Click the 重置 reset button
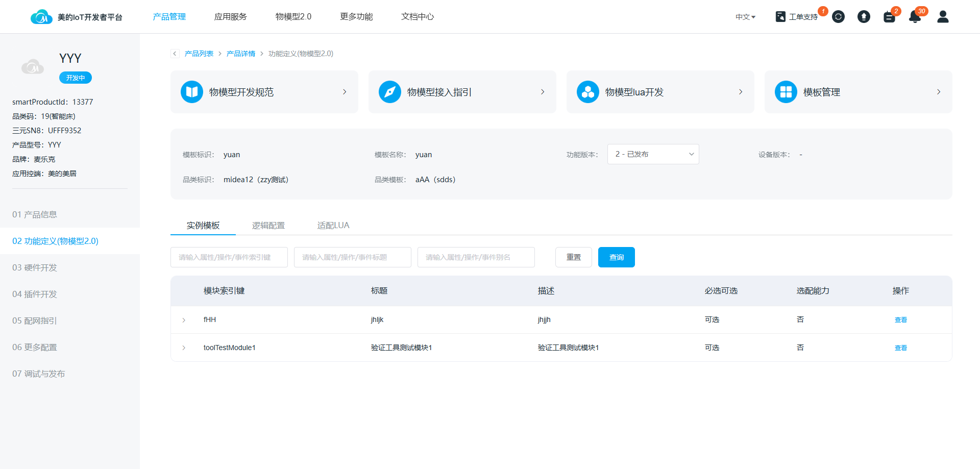980x469 pixels. (573, 257)
